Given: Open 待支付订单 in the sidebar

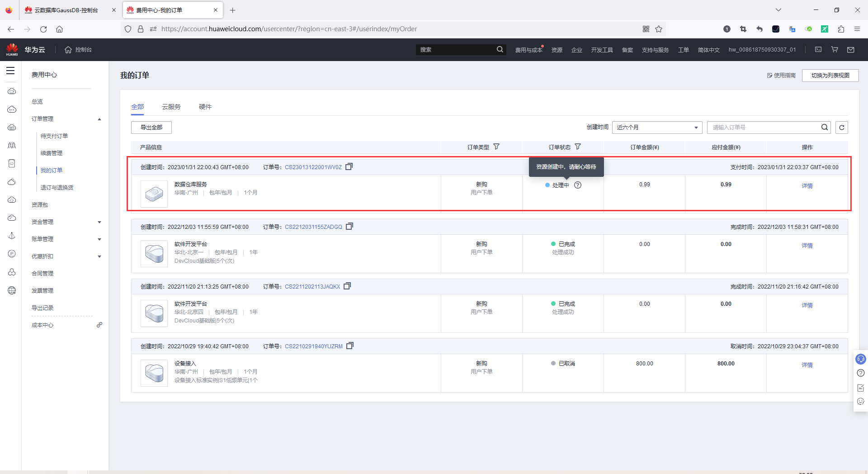Looking at the screenshot, I should [x=54, y=136].
